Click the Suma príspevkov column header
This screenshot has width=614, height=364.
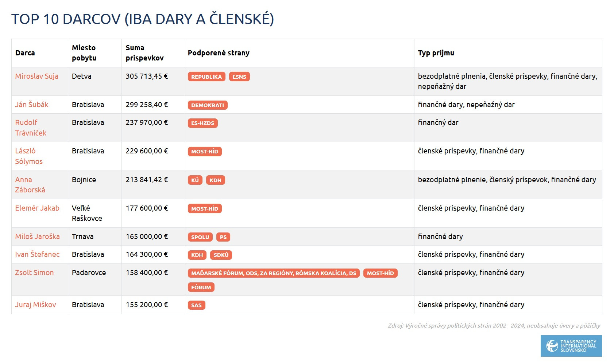click(x=144, y=53)
